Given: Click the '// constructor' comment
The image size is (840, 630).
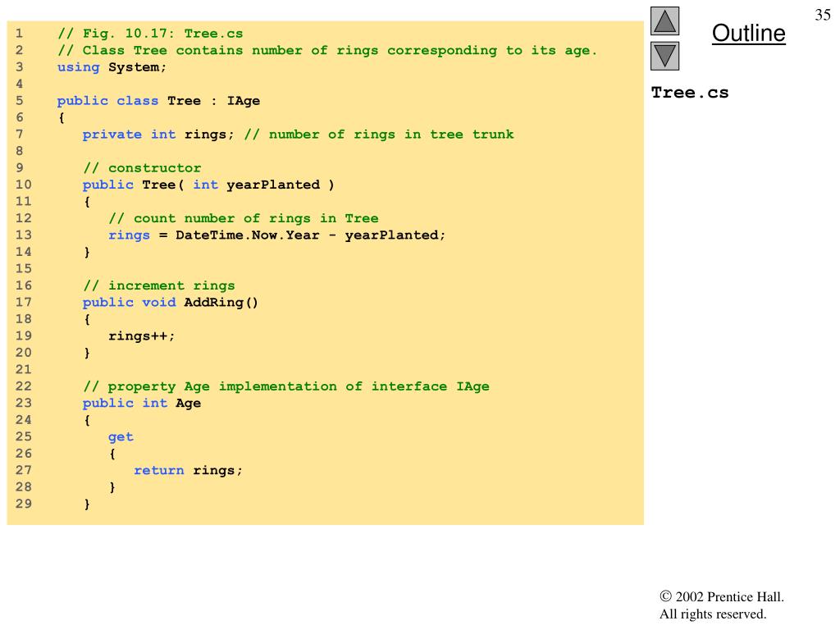Looking at the screenshot, I should (142, 167).
